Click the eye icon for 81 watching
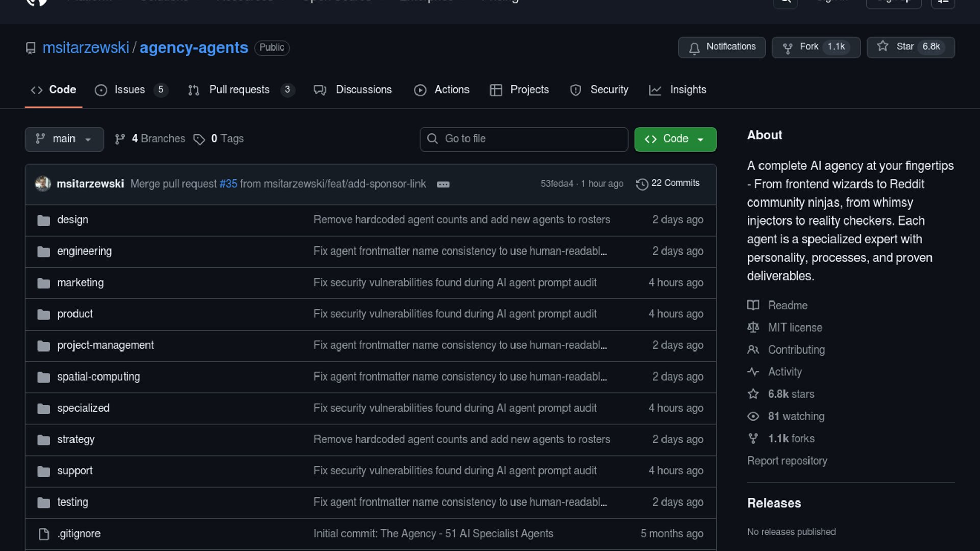This screenshot has height=551, width=980. (x=753, y=417)
